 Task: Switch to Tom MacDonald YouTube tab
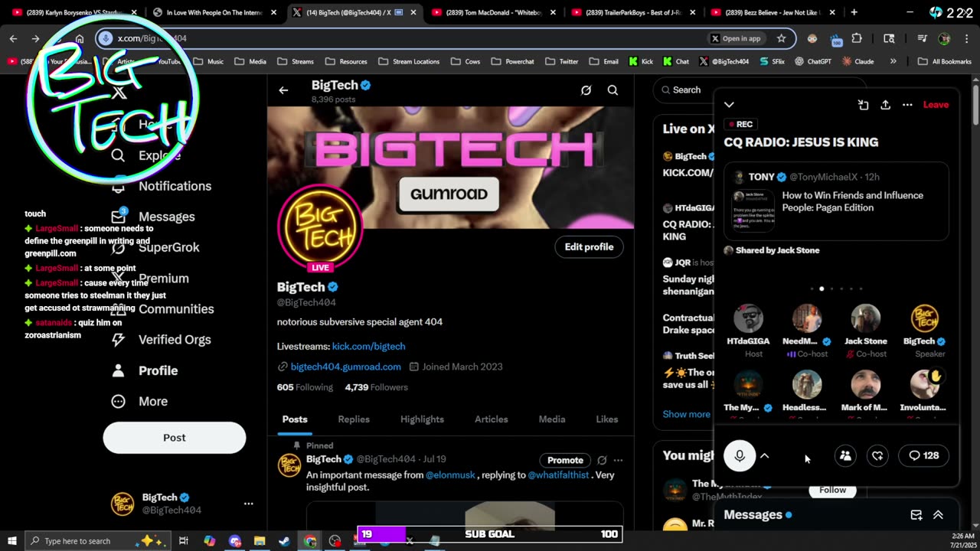[494, 12]
